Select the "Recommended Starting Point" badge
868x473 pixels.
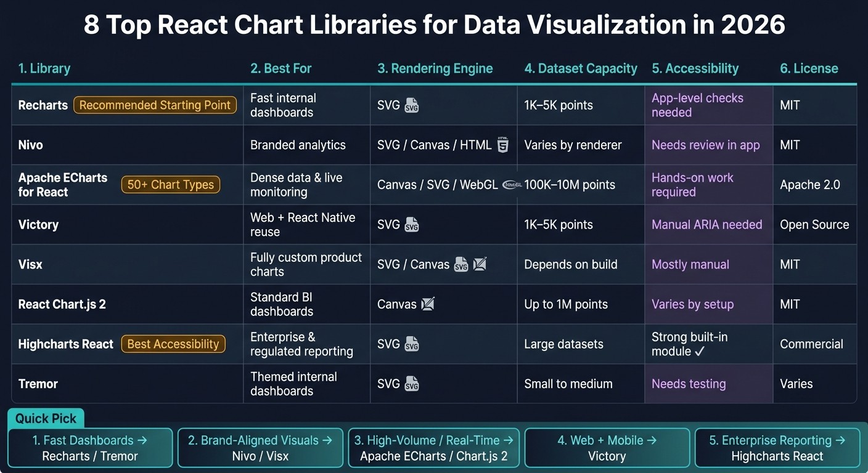point(155,105)
